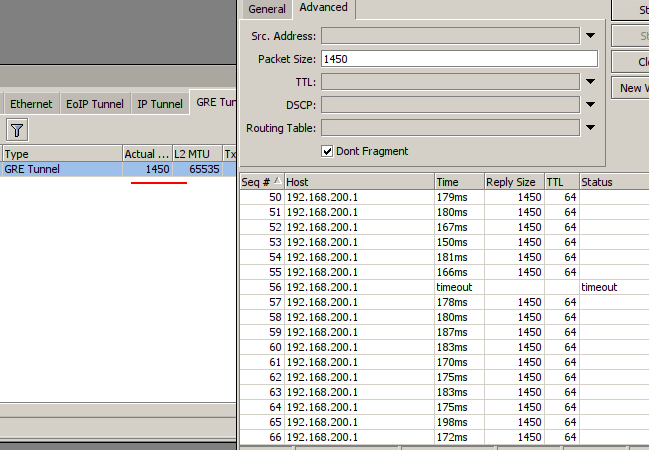Open the GRE Tunnel tab
The height and width of the screenshot is (450, 649).
[214, 102]
